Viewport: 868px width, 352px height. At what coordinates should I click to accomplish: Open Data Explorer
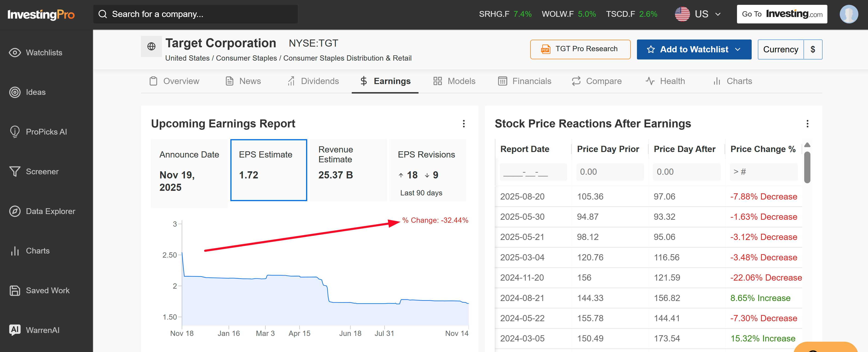(50, 211)
